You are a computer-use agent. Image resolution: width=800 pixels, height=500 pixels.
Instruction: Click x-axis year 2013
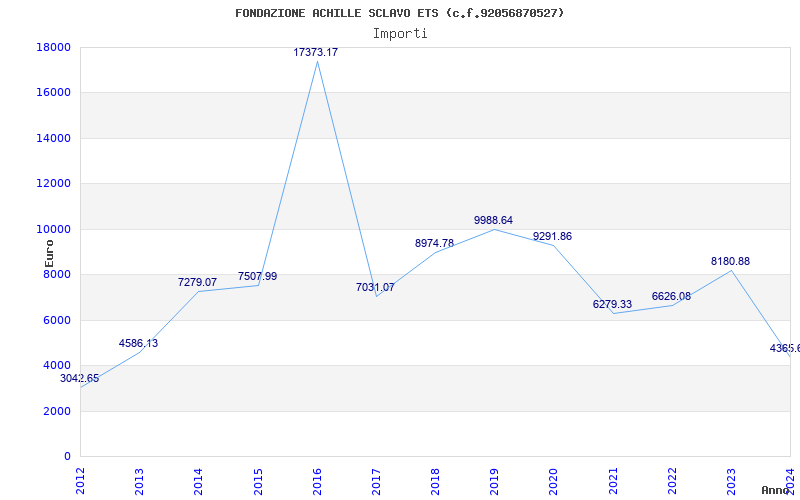click(139, 481)
